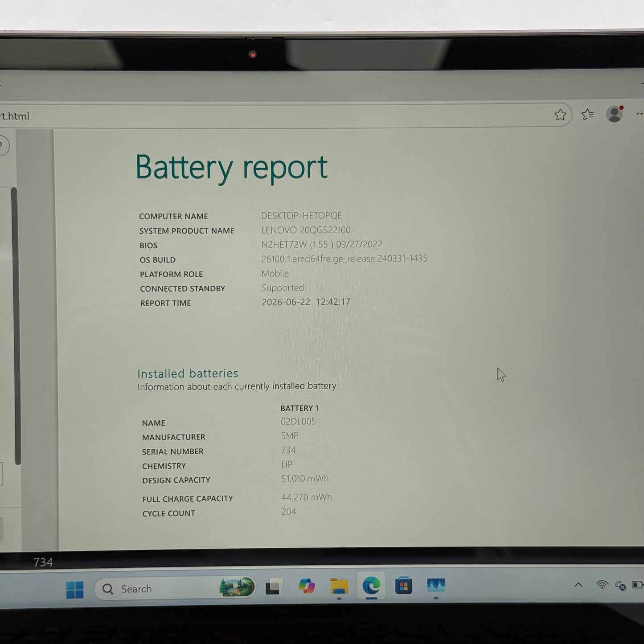
Task: Click the Installed batteries section heading
Action: tap(188, 373)
